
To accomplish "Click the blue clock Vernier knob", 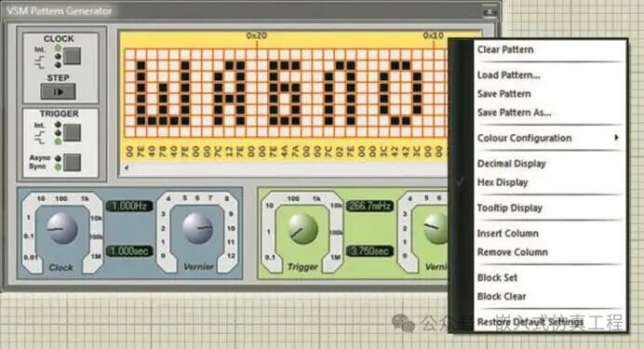I will coord(197,228).
